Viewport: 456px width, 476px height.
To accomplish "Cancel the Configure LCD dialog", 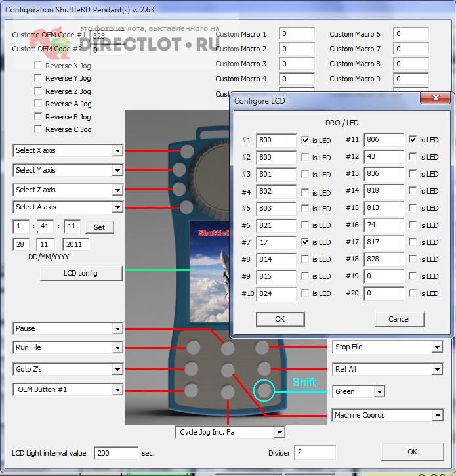I will pyautogui.click(x=399, y=319).
